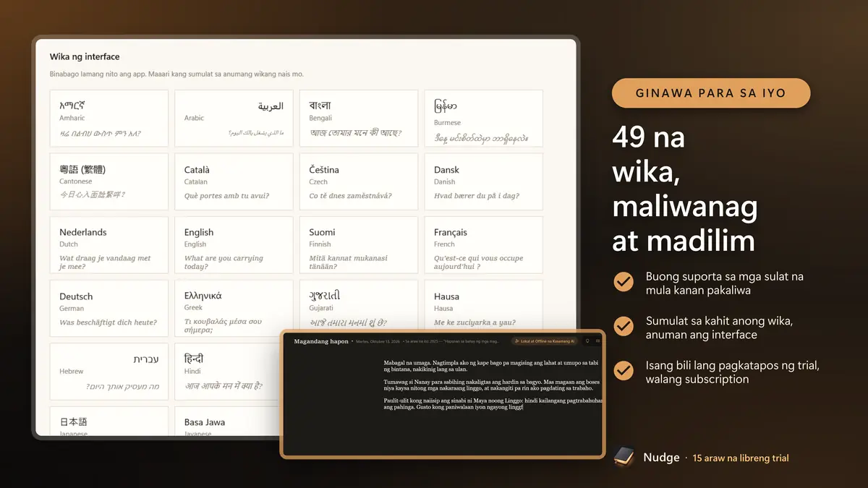The height and width of the screenshot is (488, 868).
Task: Select the Amharic language card
Action: tap(109, 119)
